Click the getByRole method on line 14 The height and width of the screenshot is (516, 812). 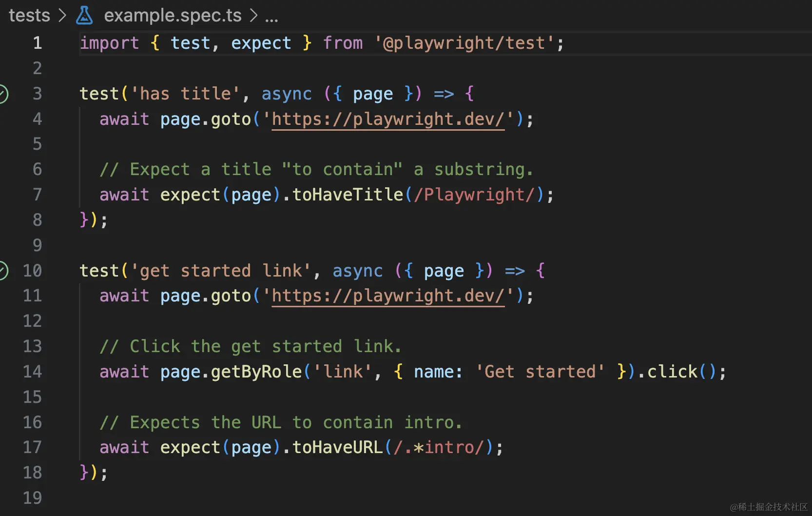(x=256, y=372)
